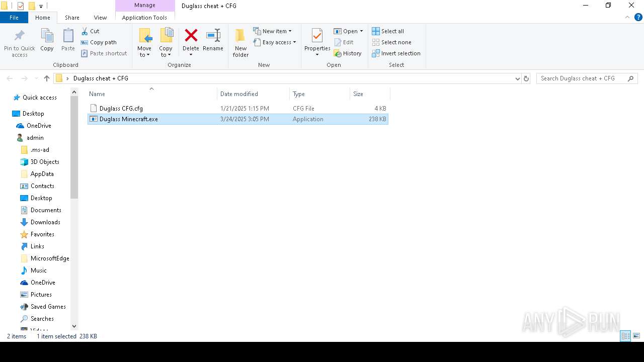The width and height of the screenshot is (644, 362).
Task: Click Select none
Action: tap(391, 42)
